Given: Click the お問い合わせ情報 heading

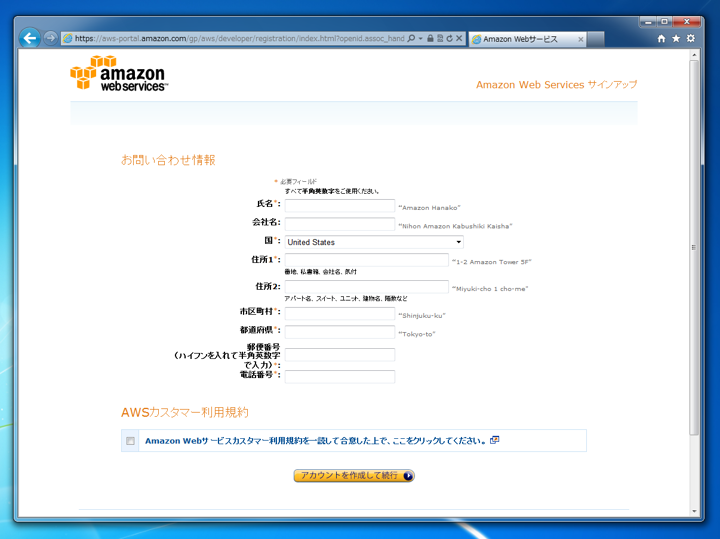Looking at the screenshot, I should pyautogui.click(x=168, y=160).
